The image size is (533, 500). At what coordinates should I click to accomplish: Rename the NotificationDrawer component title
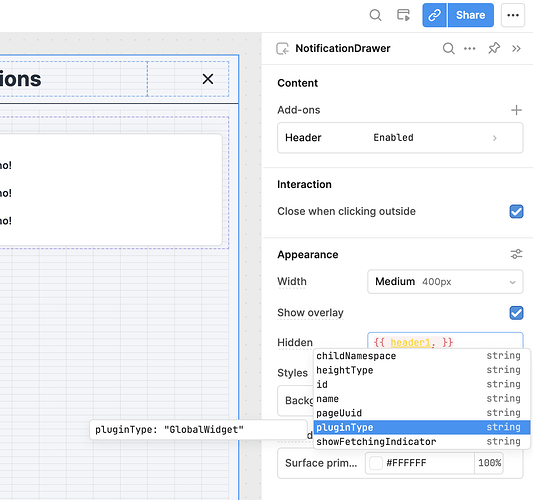point(343,49)
